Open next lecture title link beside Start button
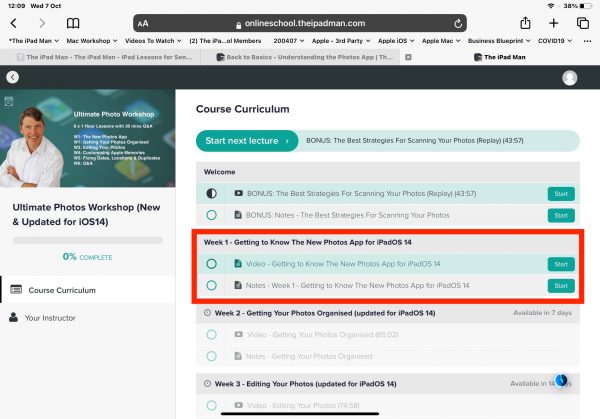Image resolution: width=600 pixels, height=419 pixels. click(x=415, y=140)
